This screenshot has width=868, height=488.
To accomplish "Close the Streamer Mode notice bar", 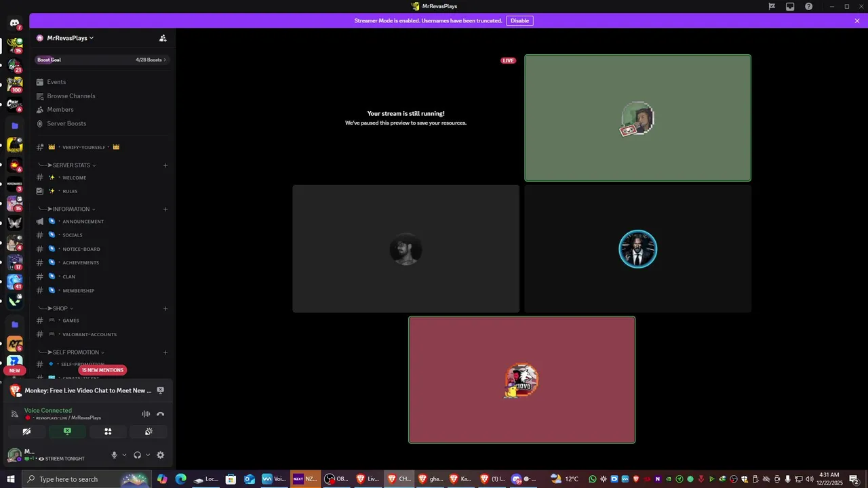I will (857, 21).
